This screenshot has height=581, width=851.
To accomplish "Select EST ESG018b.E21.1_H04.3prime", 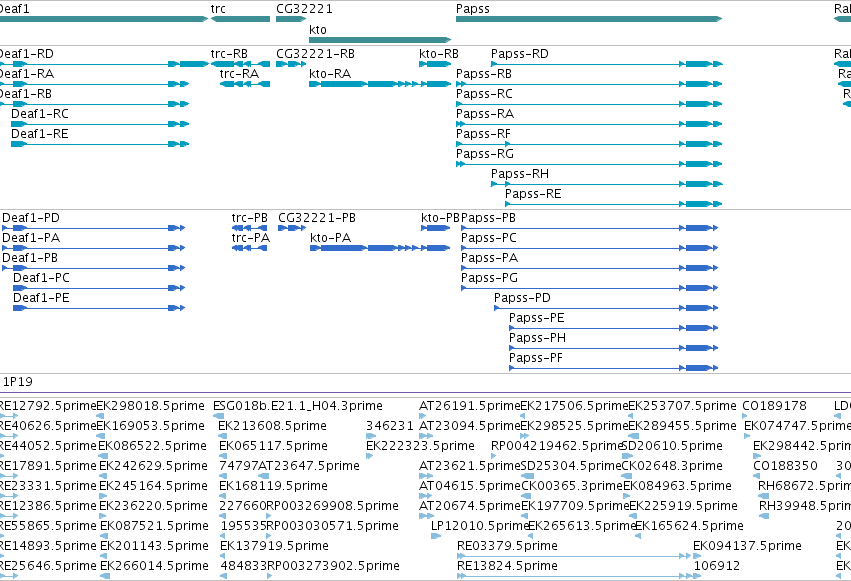I will coord(219,416).
